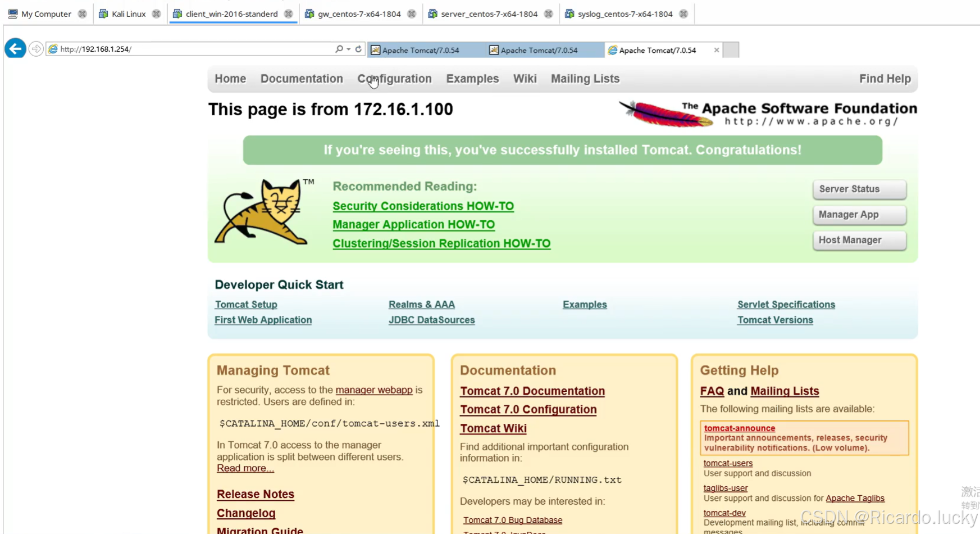Close the syslog_centos-7-x64-1804 VM tab
The width and height of the screenshot is (980, 534).
point(683,13)
